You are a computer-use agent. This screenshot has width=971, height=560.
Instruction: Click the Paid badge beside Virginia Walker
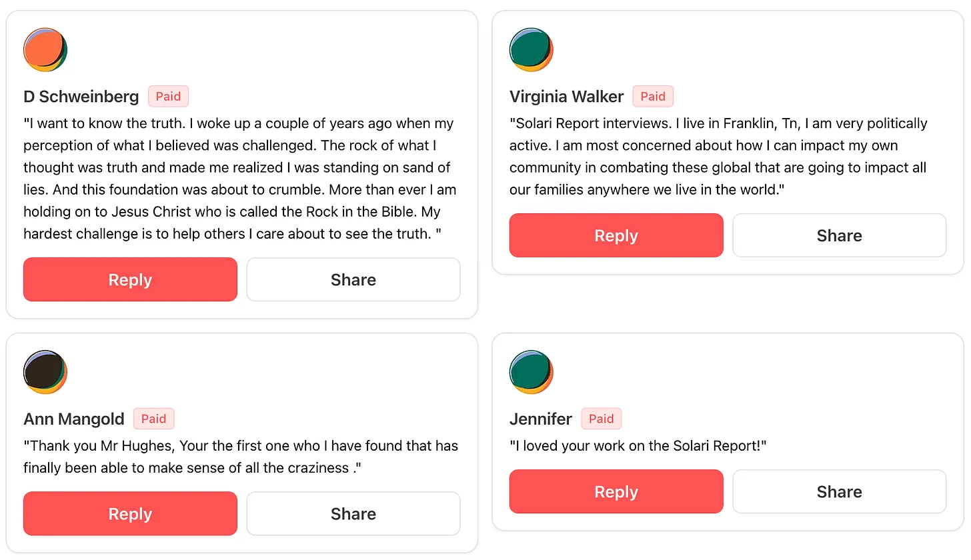click(x=653, y=96)
